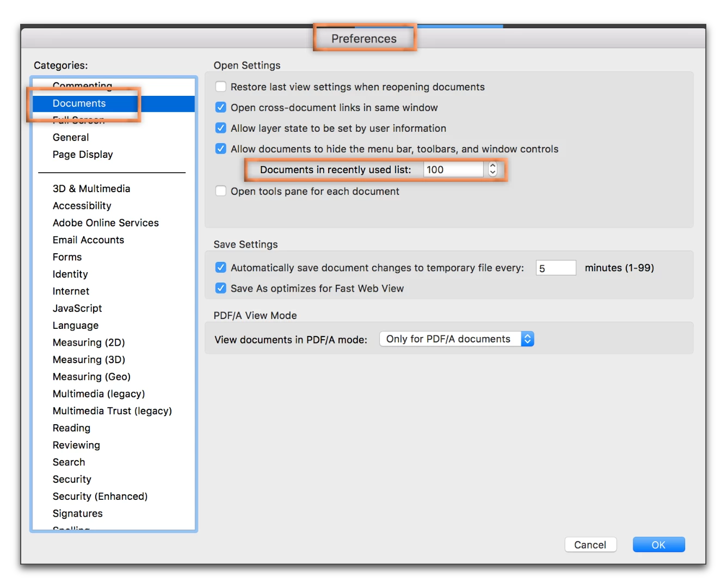Enable Open tools pane for each document
Screen dimensions: 727x588
(221, 192)
